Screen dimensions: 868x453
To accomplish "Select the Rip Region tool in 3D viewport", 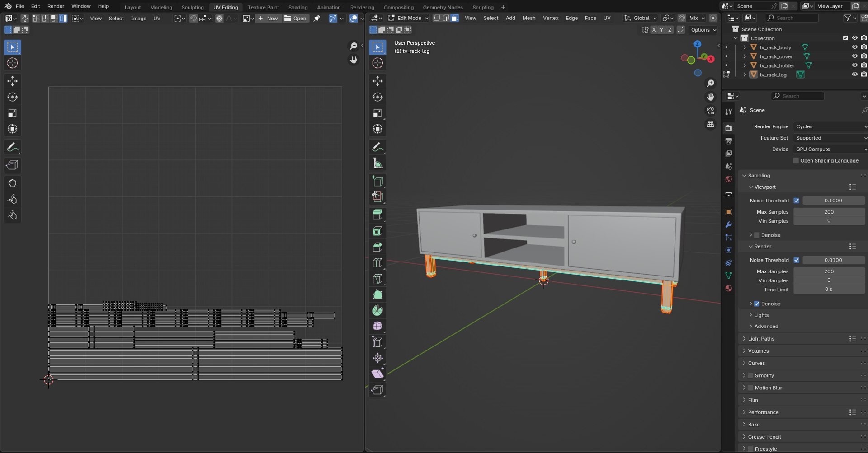I will point(377,390).
